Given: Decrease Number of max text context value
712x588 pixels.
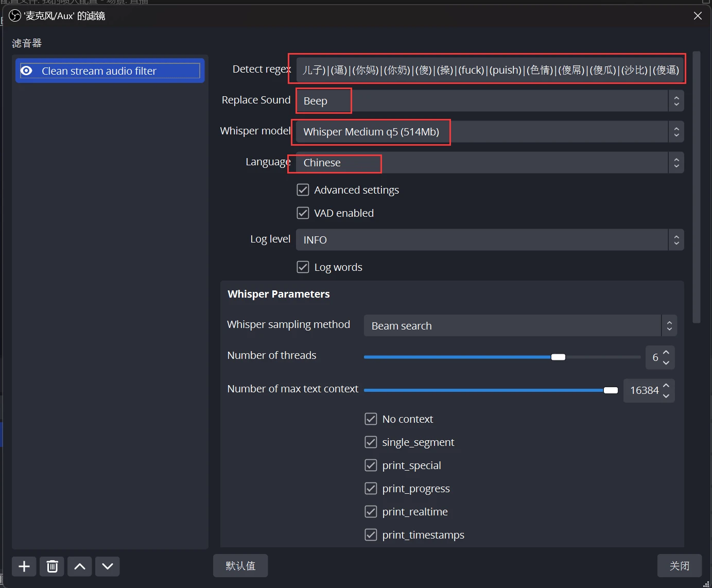Looking at the screenshot, I should tap(666, 396).
